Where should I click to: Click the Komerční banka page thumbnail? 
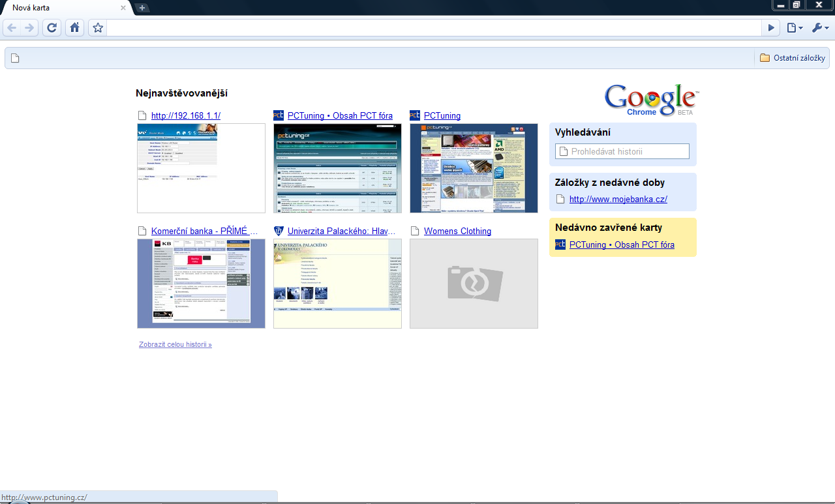tap(201, 284)
